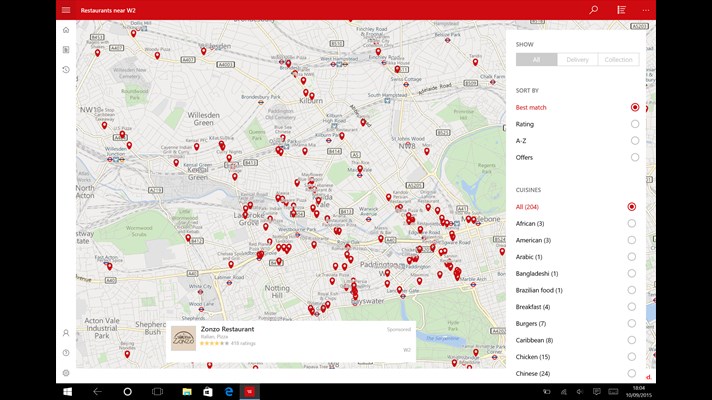Show Collection restaurants only
This screenshot has height=400, width=712.
618,59
